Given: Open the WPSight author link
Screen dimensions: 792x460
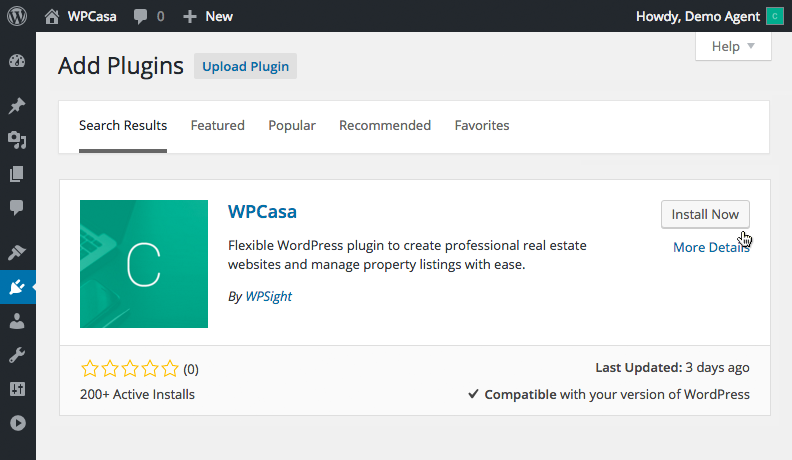Looking at the screenshot, I should (269, 296).
